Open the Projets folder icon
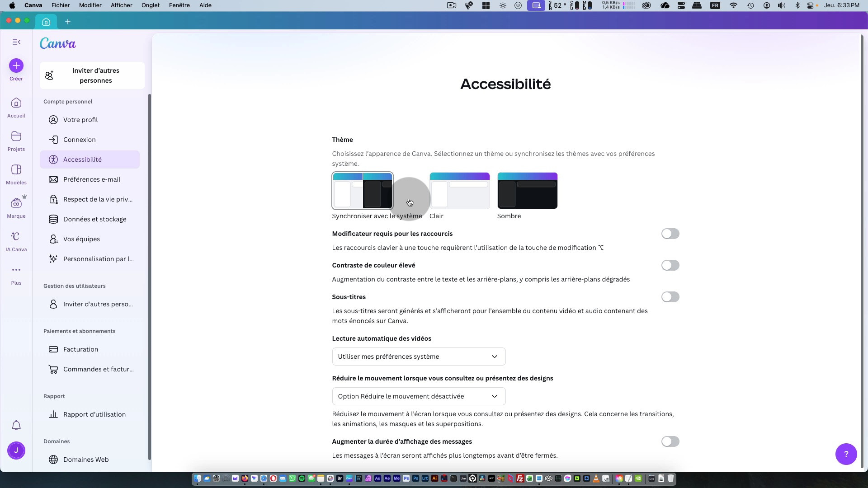The height and width of the screenshot is (488, 868). (x=16, y=136)
